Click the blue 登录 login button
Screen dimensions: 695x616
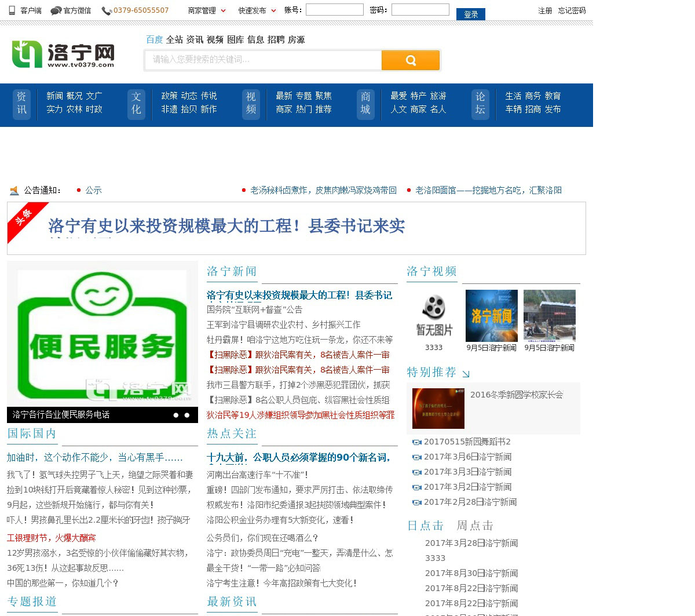[470, 14]
